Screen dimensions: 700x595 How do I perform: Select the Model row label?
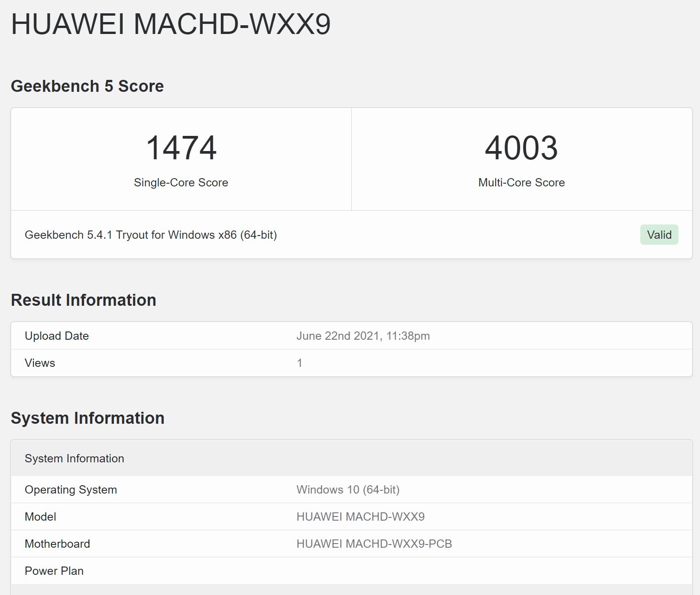click(x=40, y=517)
